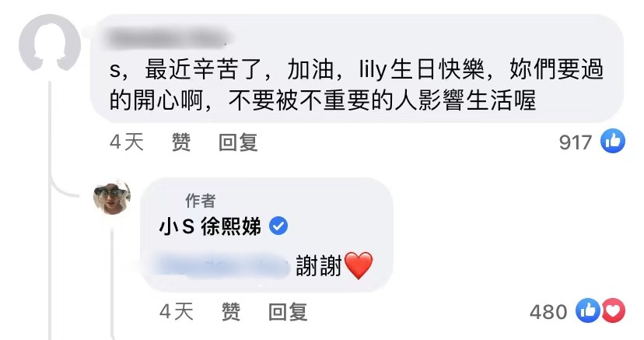Open the blurred commenter name link
644x340 pixels.
pyautogui.click(x=169, y=37)
